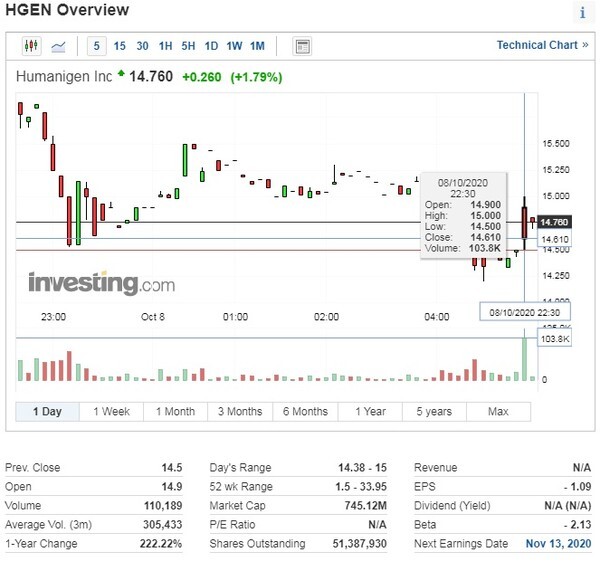The image size is (600, 571).
Task: Click the Oct 8 time axis label
Action: [153, 317]
